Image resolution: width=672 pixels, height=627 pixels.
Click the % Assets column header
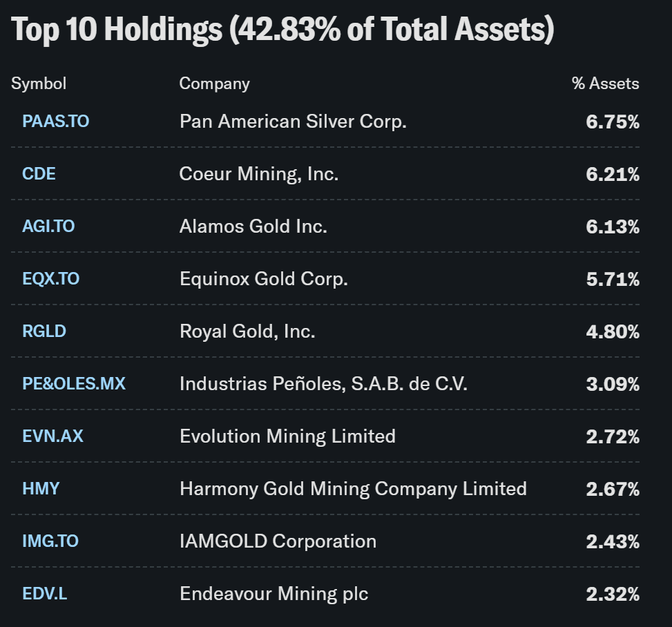(x=605, y=84)
